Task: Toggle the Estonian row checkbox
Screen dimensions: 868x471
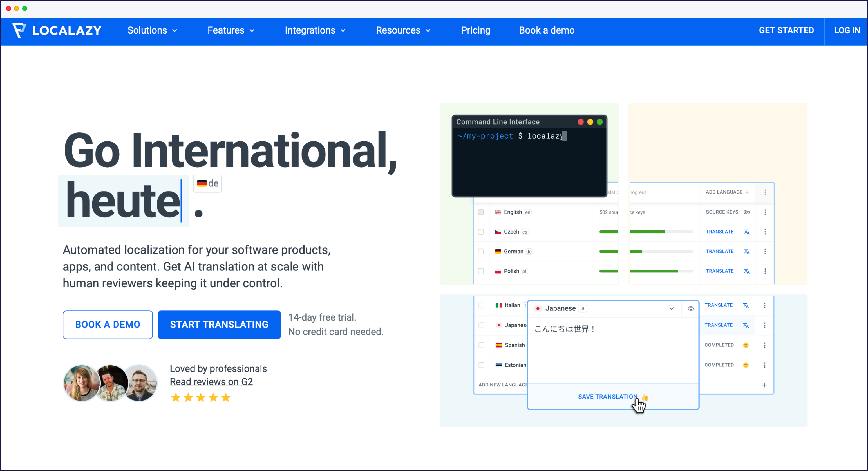Action: point(482,365)
